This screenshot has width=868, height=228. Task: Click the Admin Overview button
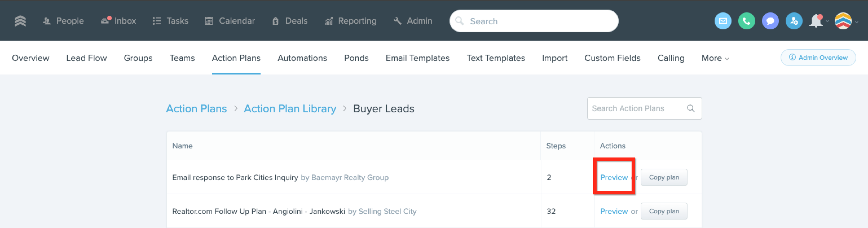click(818, 58)
